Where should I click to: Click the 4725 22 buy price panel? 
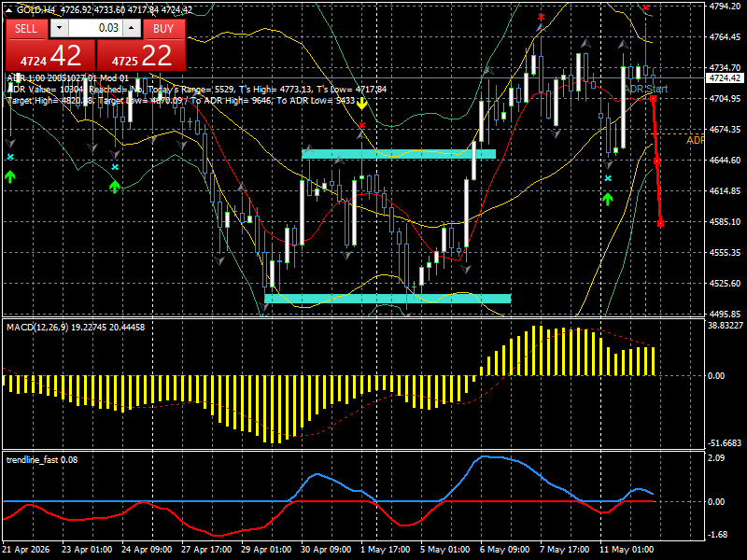tap(141, 55)
